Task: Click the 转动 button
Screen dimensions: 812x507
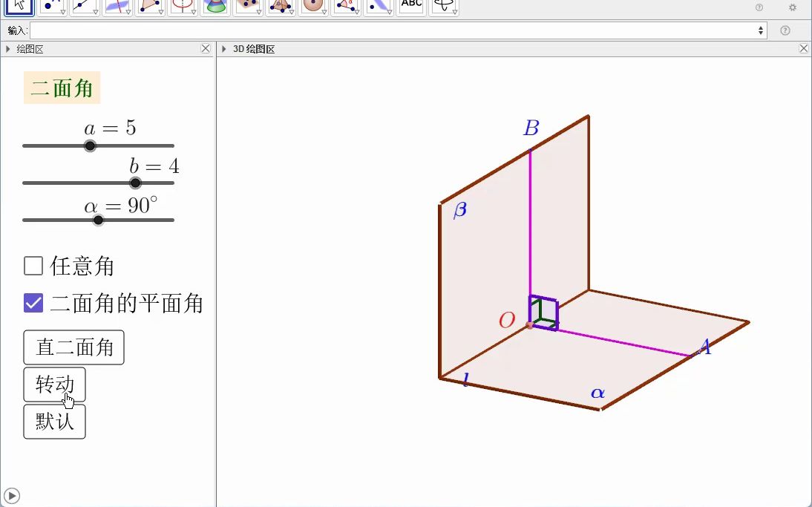Action: pyautogui.click(x=54, y=385)
